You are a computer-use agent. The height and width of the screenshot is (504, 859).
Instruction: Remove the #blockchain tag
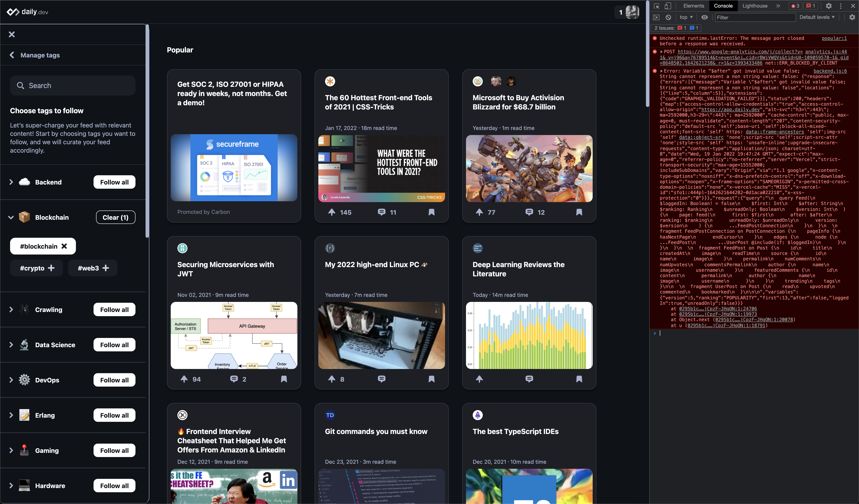(x=64, y=246)
